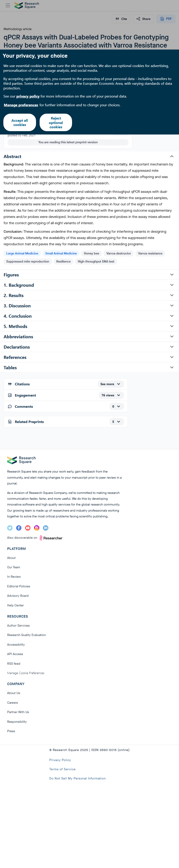Select the Large Animal Medicine tag

point(22,253)
